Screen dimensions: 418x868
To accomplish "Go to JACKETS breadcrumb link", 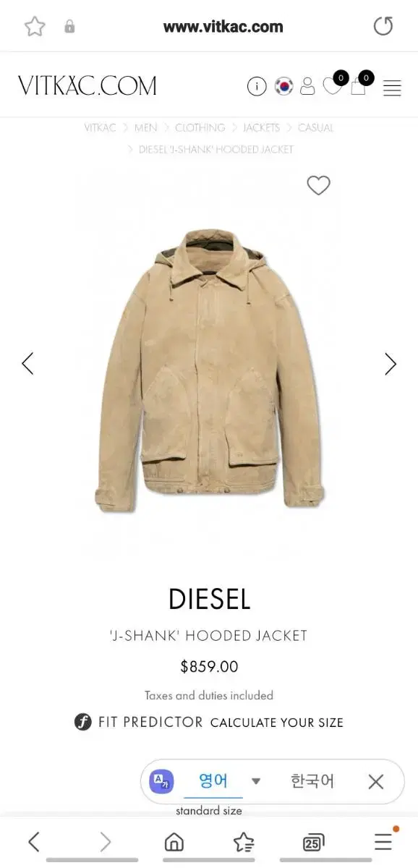I will point(261,128).
